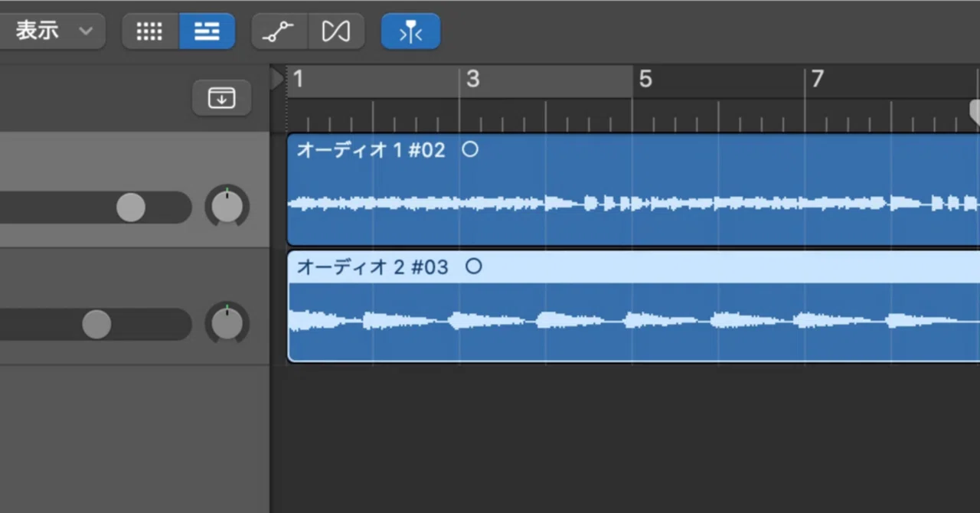
Task: Toggle the automation curve button
Action: [x=279, y=31]
